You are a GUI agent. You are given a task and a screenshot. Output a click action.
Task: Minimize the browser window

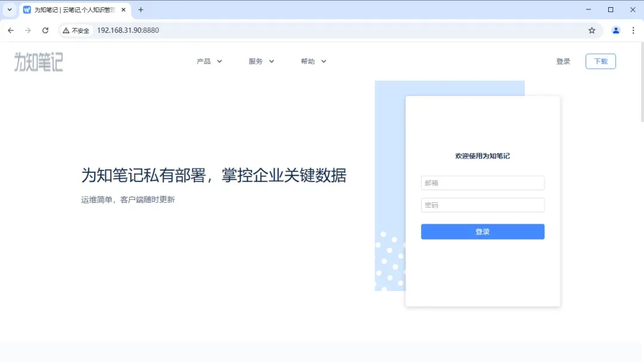pos(589,10)
